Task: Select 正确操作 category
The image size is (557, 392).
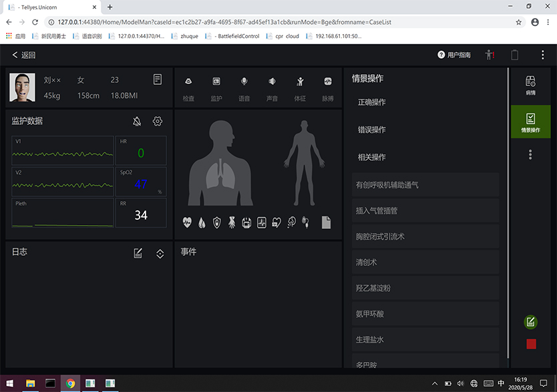Action: (371, 102)
